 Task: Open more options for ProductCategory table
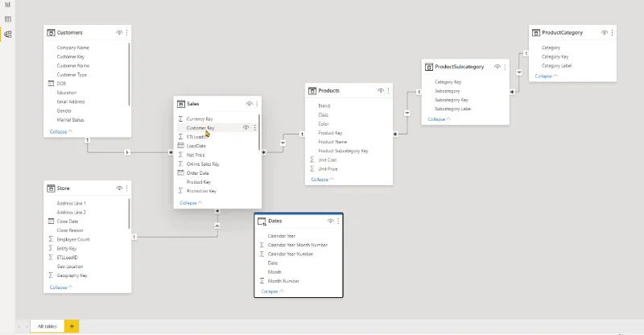pos(612,32)
